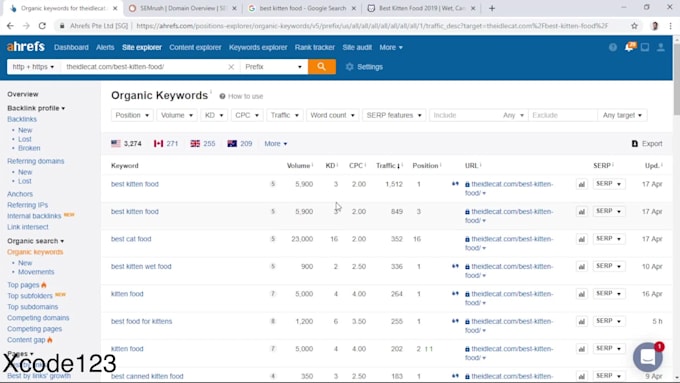The image size is (680, 383).
Task: Open the help question mark icon in header
Action: [613, 47]
